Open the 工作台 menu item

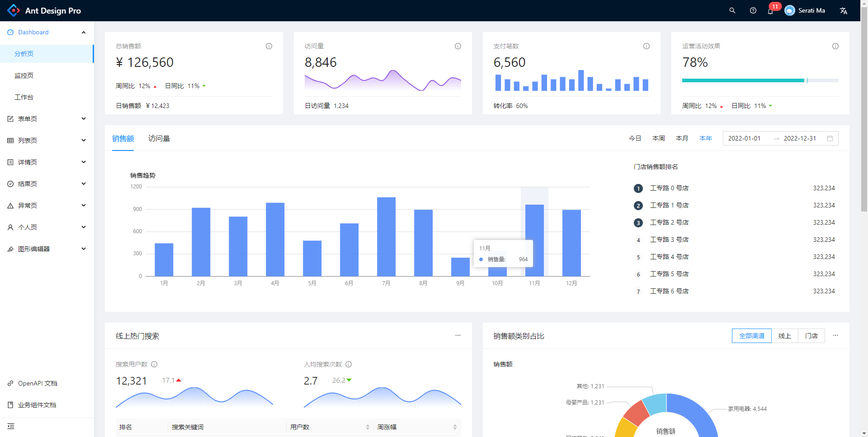click(47, 97)
